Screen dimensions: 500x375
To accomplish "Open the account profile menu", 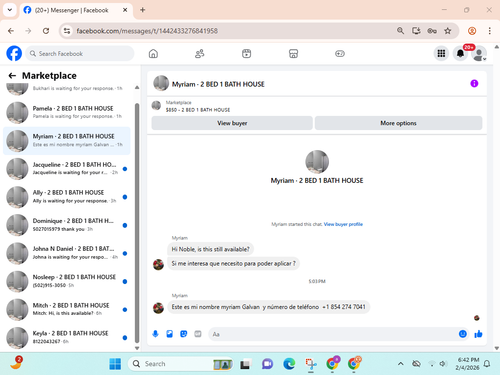I will [479, 54].
